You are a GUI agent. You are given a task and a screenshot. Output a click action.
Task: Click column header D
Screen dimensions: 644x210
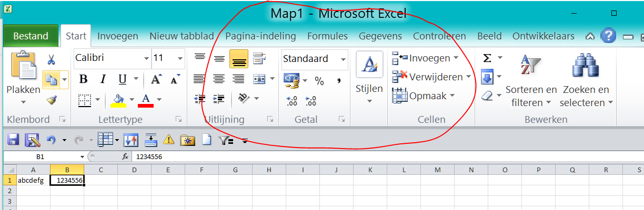[x=134, y=170]
